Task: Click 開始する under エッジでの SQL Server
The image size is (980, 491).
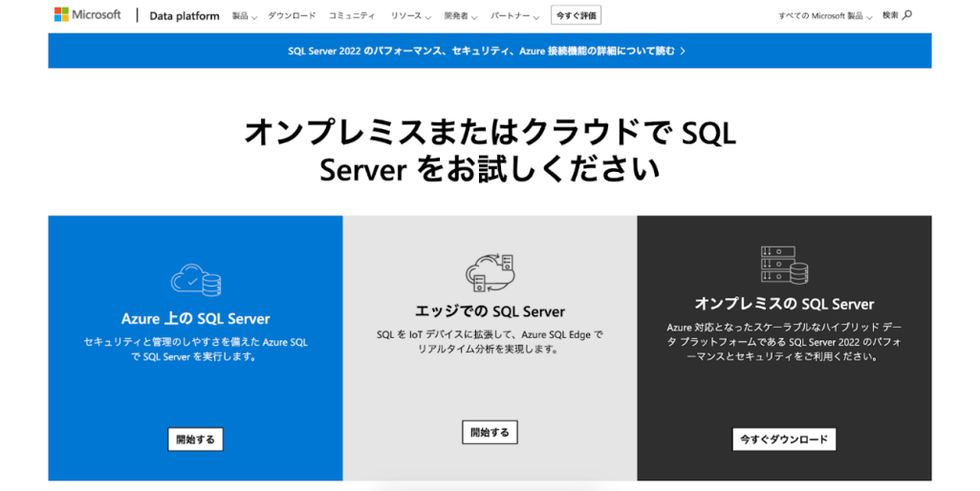Action: 490,433
